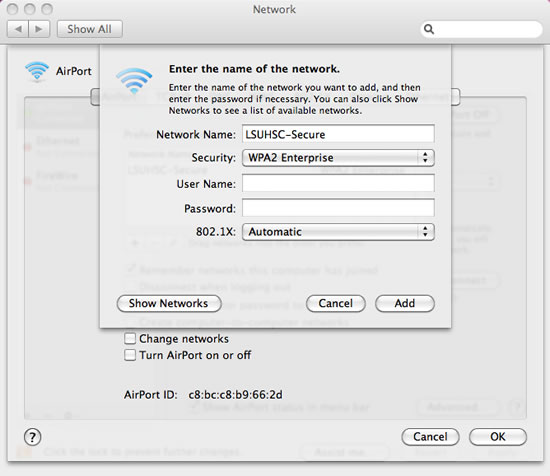Go back with the left arrow button
The height and width of the screenshot is (476, 550).
18,29
